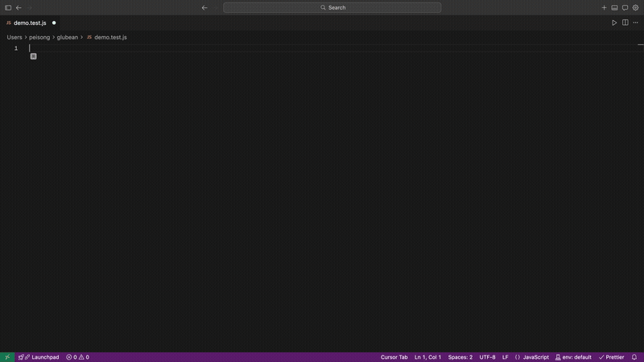Toggle the panel layout icon in title bar
Screen dimensions: 644x362
coord(614,7)
